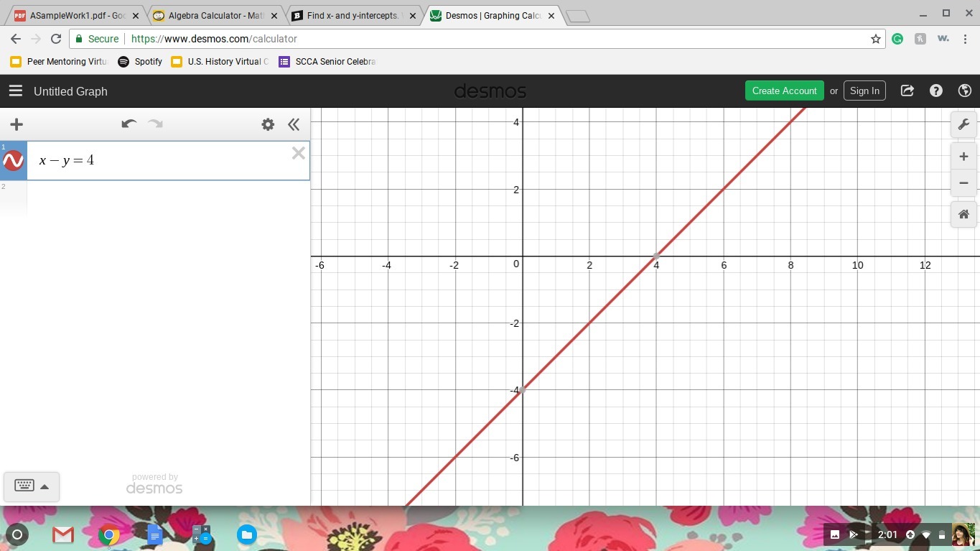The width and height of the screenshot is (980, 551).
Task: Toggle visibility of x − y = 4 graph
Action: tap(14, 161)
